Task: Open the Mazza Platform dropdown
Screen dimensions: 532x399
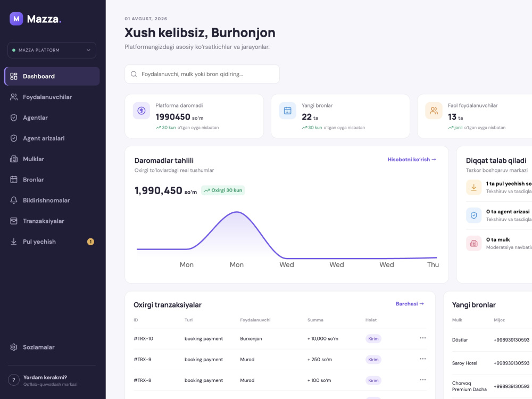Action: [x=52, y=50]
